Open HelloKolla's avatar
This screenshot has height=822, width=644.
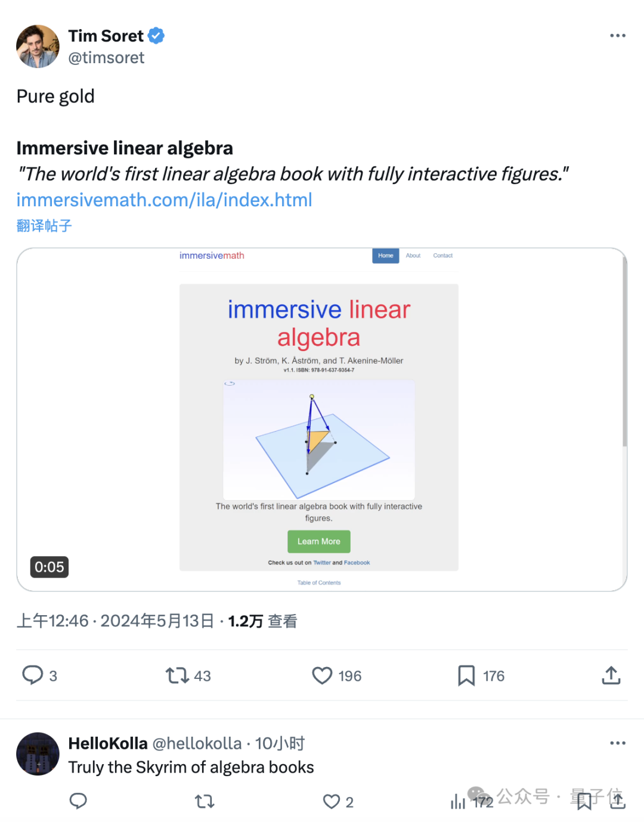click(x=38, y=754)
